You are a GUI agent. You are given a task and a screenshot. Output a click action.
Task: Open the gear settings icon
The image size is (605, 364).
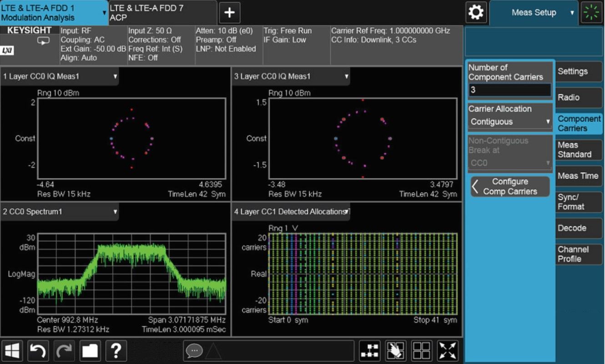click(476, 13)
